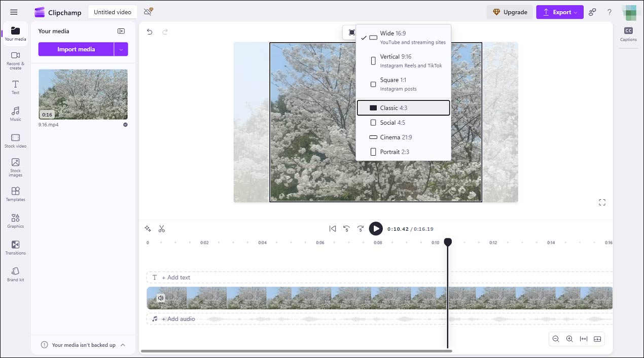Choose the Square 1:1 aspect ratio
Image resolution: width=644 pixels, height=358 pixels.
403,83
